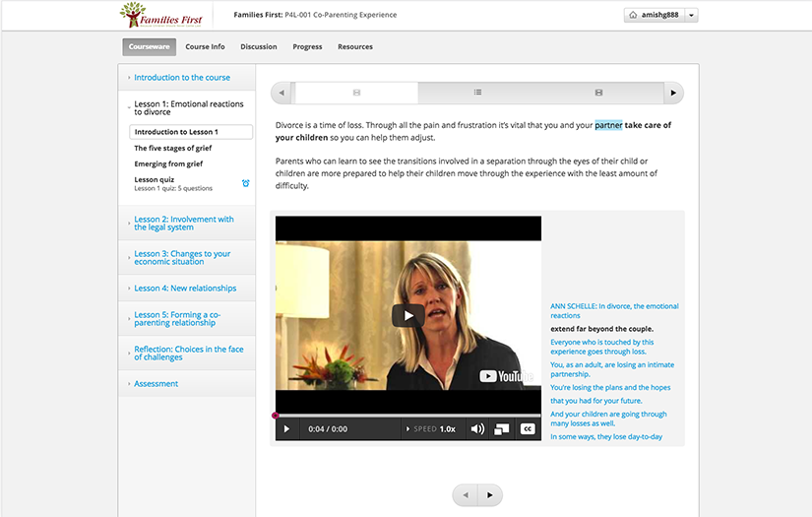This screenshot has width=812, height=517.
Task: Open The five stages of grief
Action: 173,148
